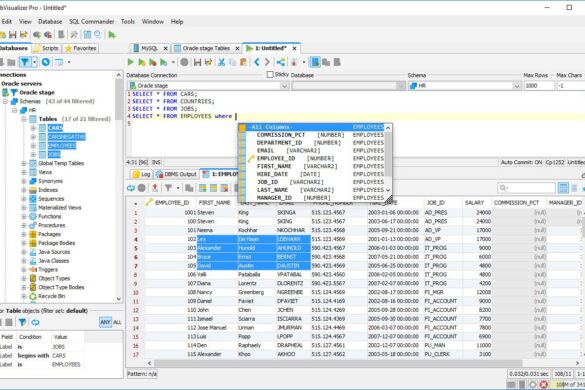
Task: Click the hammer tools icon in main toolbar
Action: click(74, 35)
